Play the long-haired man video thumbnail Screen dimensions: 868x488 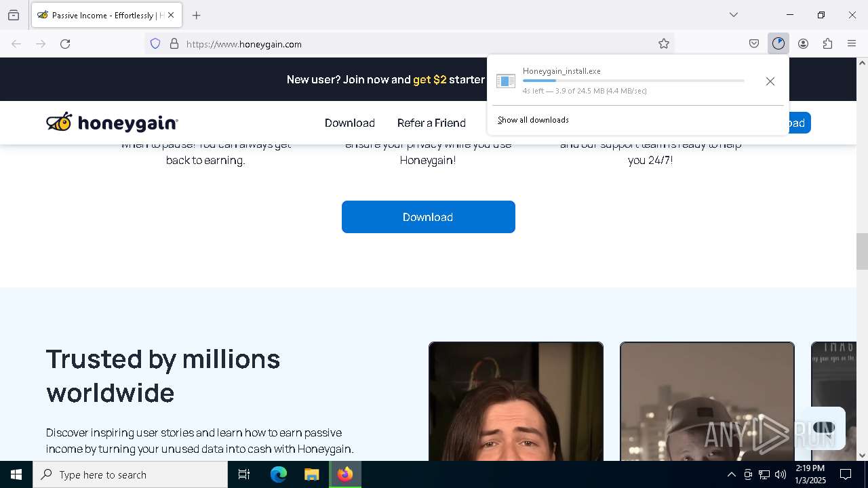click(516, 401)
